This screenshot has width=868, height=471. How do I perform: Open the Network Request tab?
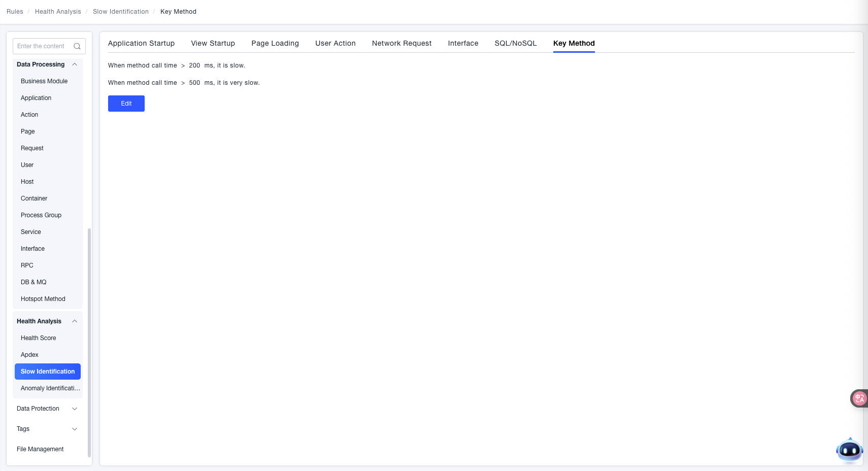402,44
